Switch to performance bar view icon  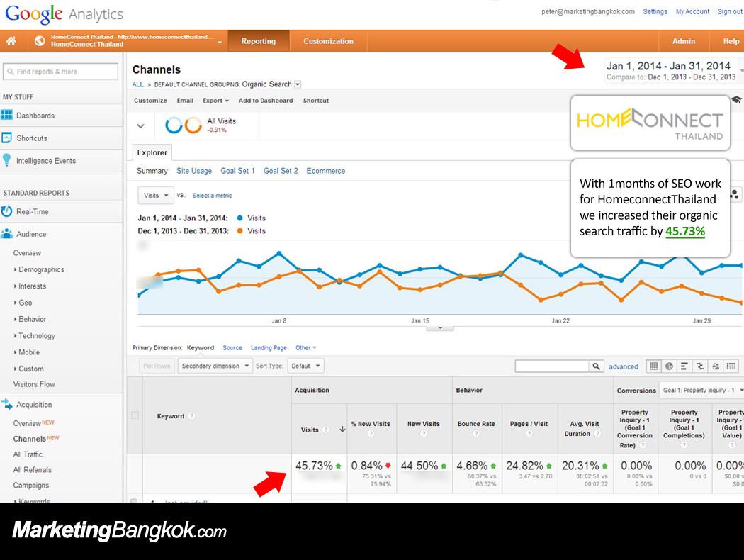pyautogui.click(x=684, y=366)
